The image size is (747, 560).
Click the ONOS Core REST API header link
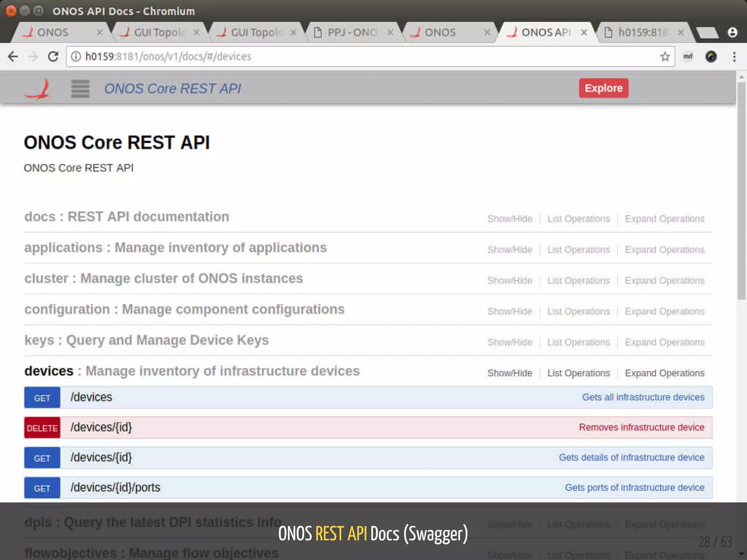coord(173,89)
